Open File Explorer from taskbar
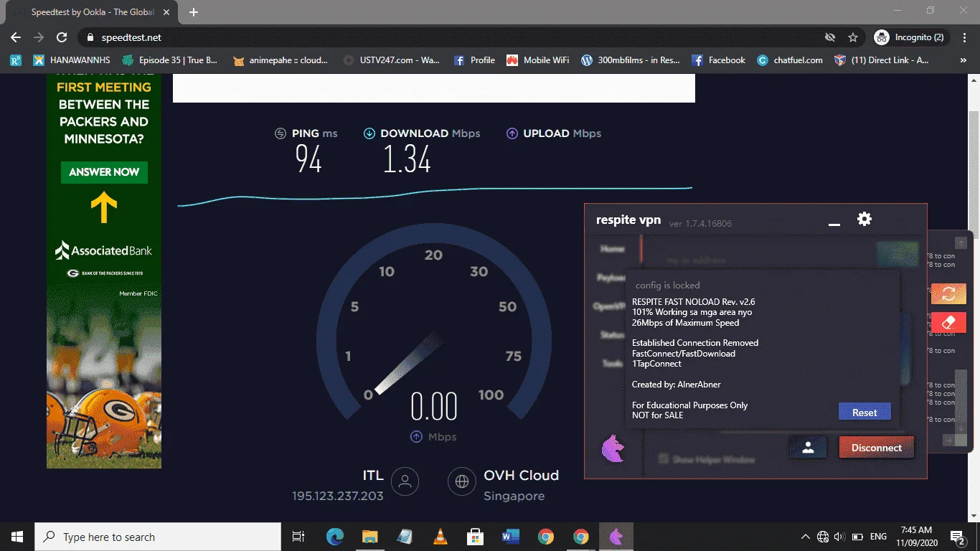 coord(370,537)
